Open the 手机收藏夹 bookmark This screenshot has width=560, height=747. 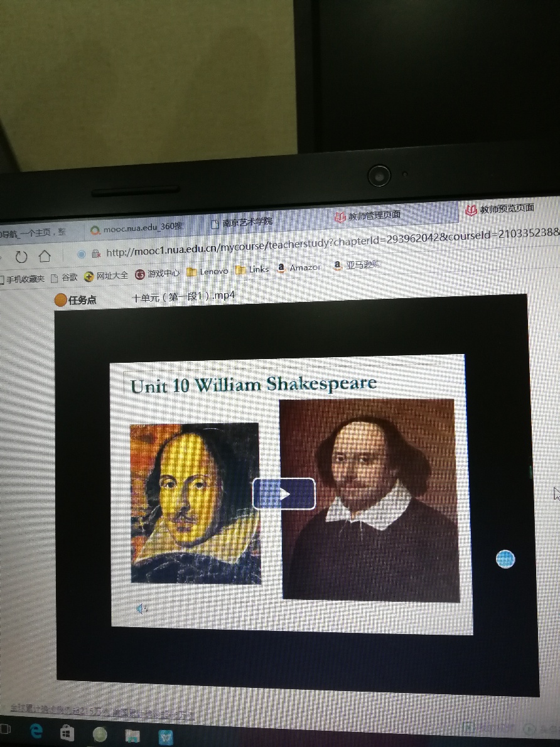[x=23, y=279]
